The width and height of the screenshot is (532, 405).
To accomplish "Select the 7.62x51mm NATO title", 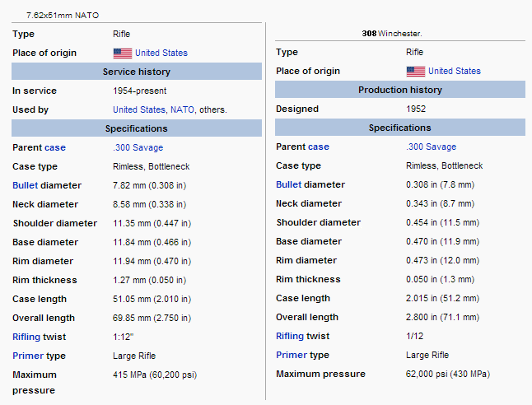I will pyautogui.click(x=63, y=16).
